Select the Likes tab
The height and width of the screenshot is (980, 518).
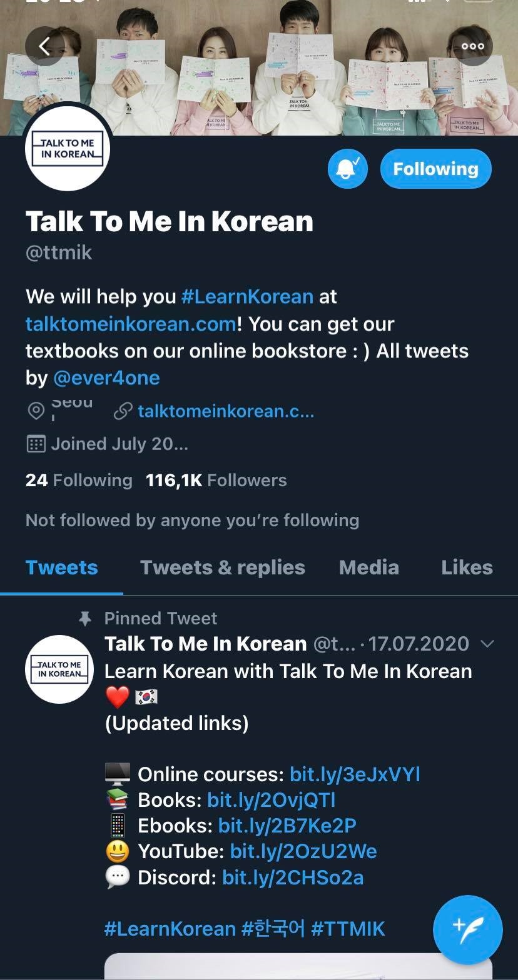[x=467, y=567]
